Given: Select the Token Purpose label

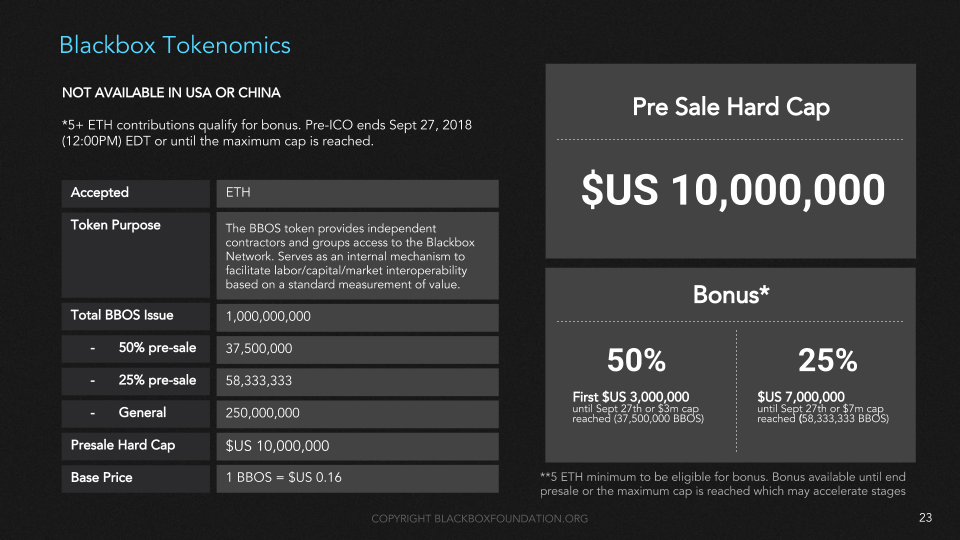Looking at the screenshot, I should coord(115,225).
